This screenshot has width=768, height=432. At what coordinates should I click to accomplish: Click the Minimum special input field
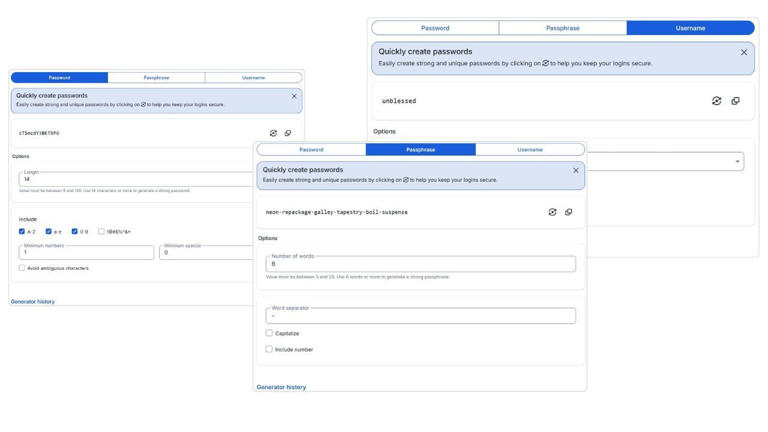207,252
